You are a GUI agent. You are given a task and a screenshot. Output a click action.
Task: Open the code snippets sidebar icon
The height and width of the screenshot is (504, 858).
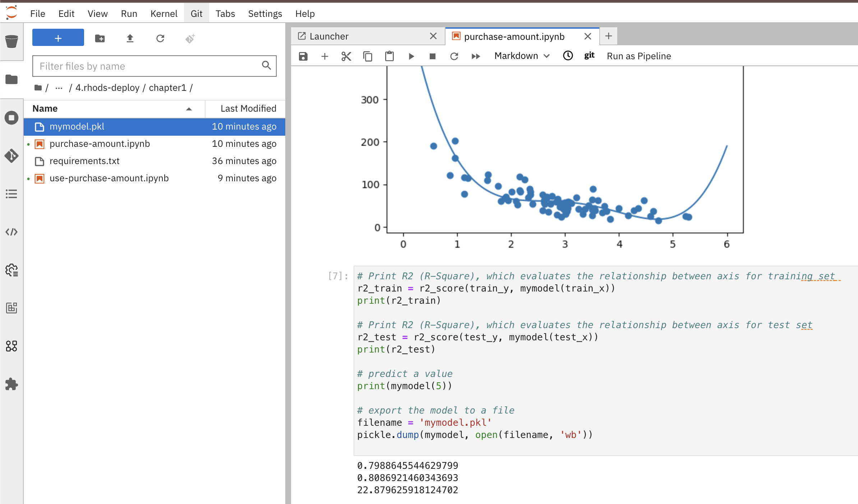pos(11,232)
